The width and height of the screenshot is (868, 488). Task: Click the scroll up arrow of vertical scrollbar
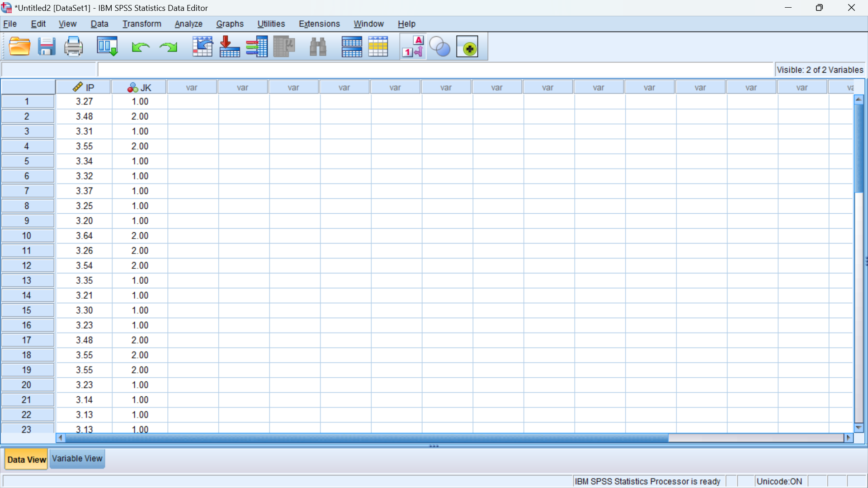click(859, 99)
